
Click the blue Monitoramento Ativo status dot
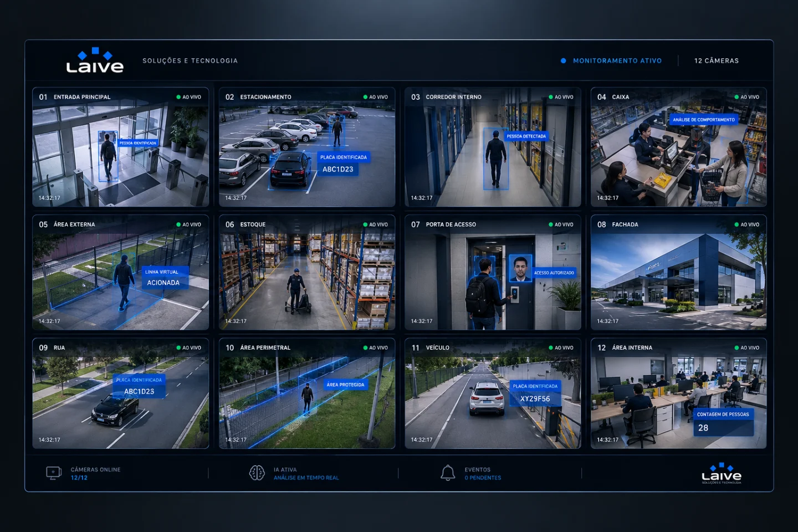point(563,61)
